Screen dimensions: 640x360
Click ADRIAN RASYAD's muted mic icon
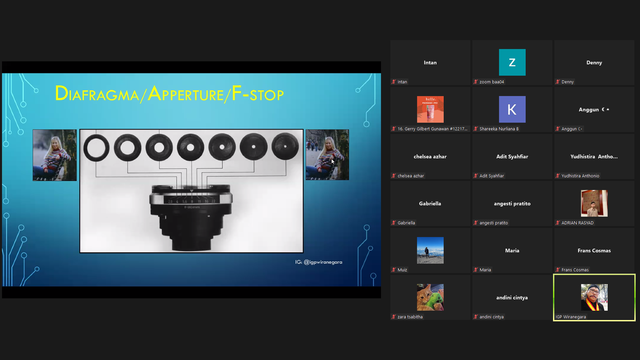pos(558,222)
